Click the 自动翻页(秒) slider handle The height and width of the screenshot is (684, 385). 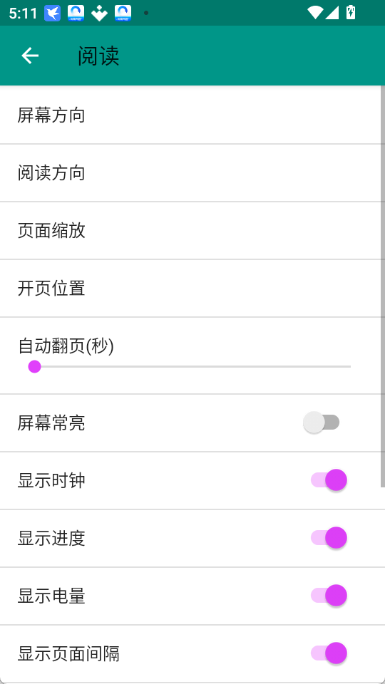tap(34, 367)
